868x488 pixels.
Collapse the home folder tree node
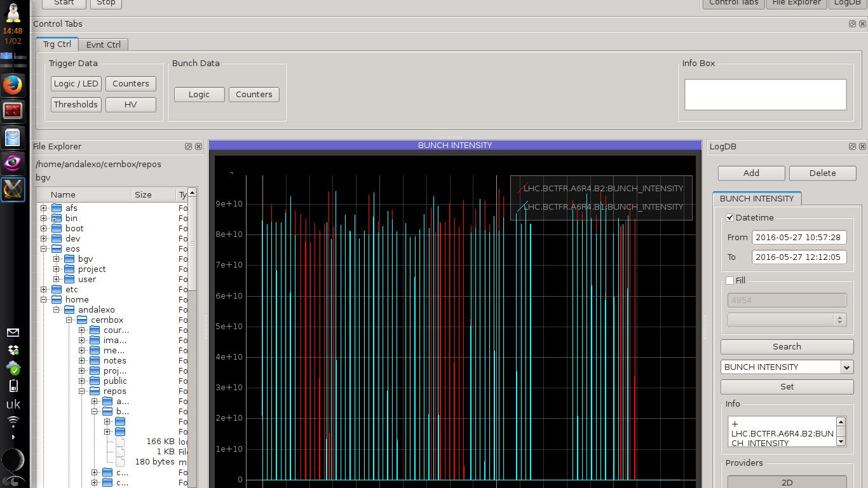(44, 300)
